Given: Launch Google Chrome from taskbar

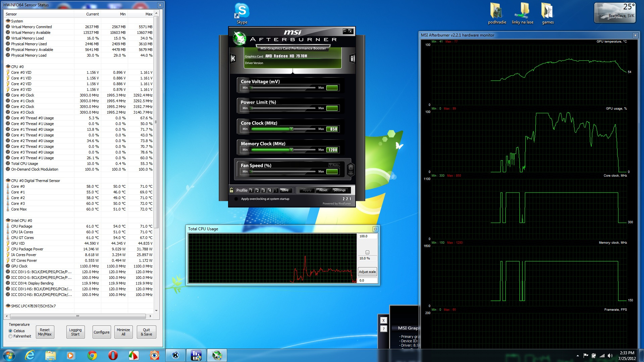Looking at the screenshot, I should click(92, 355).
